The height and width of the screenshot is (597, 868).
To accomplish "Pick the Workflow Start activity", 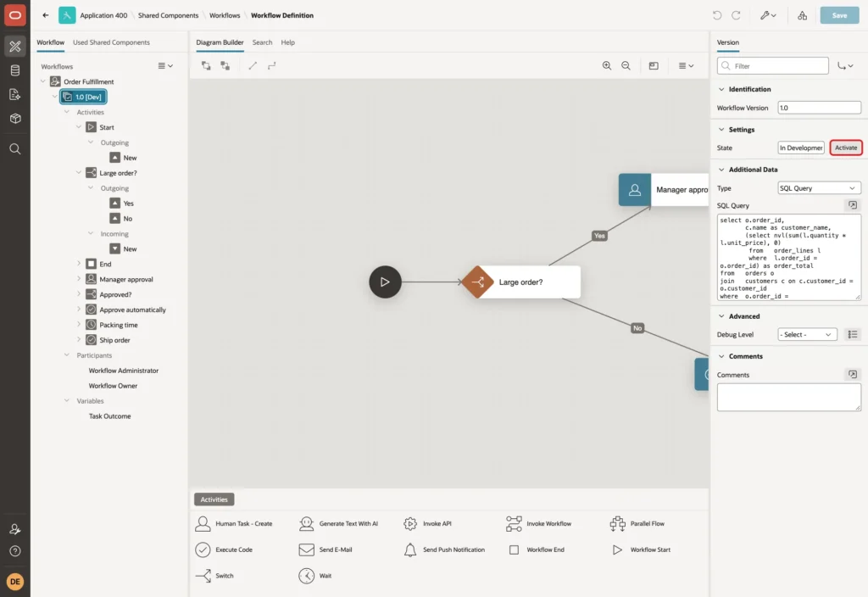I will point(640,550).
